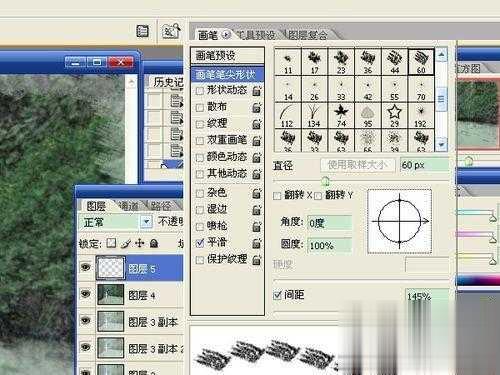Click the brush list scroll down arrow
500x375 pixels.
[x=441, y=145]
